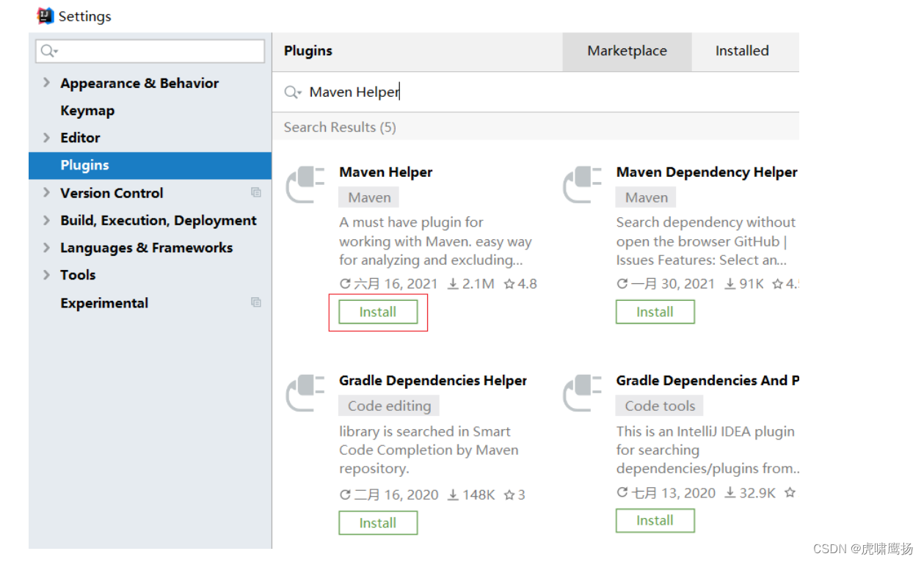Click the Code editing tag
The width and height of the screenshot is (924, 562).
(x=389, y=406)
